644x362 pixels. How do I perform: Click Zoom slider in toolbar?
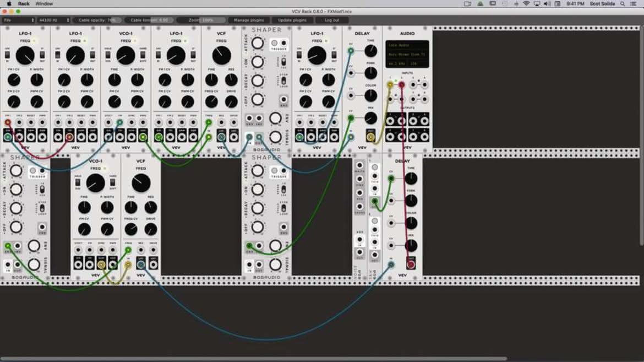pyautogui.click(x=201, y=20)
